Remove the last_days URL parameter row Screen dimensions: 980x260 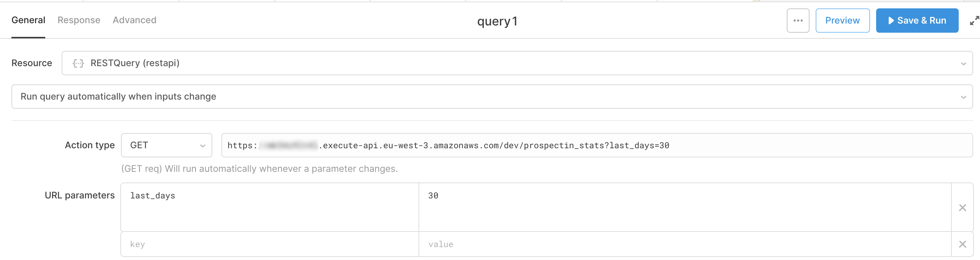click(963, 208)
